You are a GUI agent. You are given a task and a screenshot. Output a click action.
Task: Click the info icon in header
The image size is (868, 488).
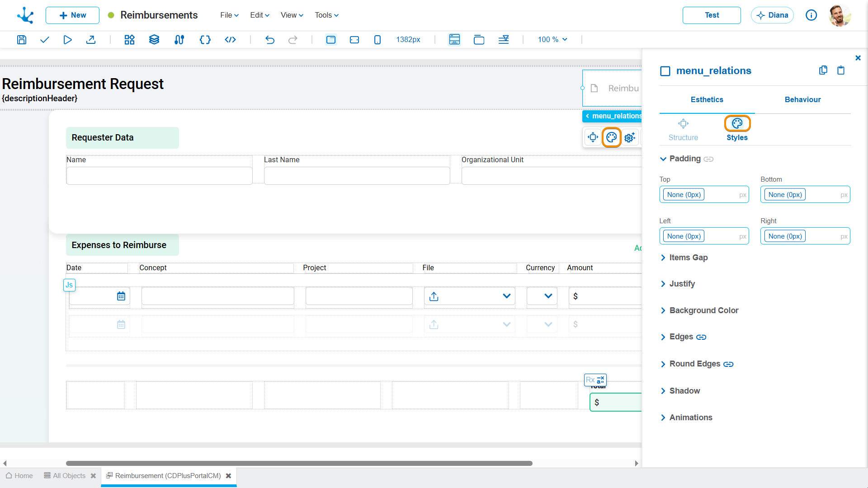[x=811, y=15]
